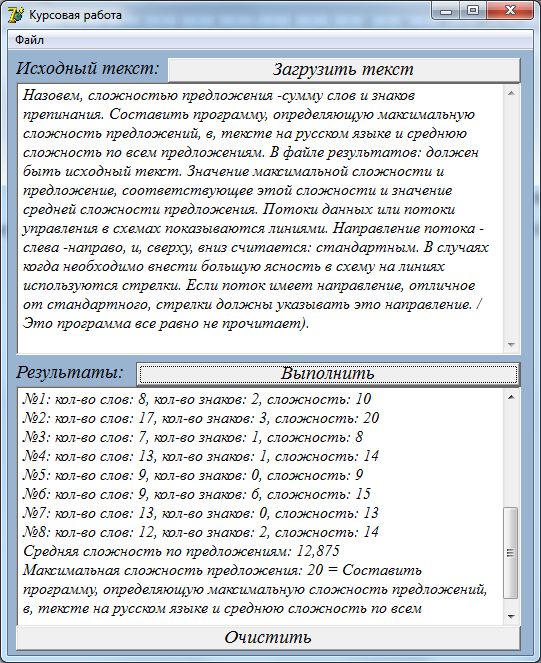Minimize the Курсовая работа window

point(446,11)
